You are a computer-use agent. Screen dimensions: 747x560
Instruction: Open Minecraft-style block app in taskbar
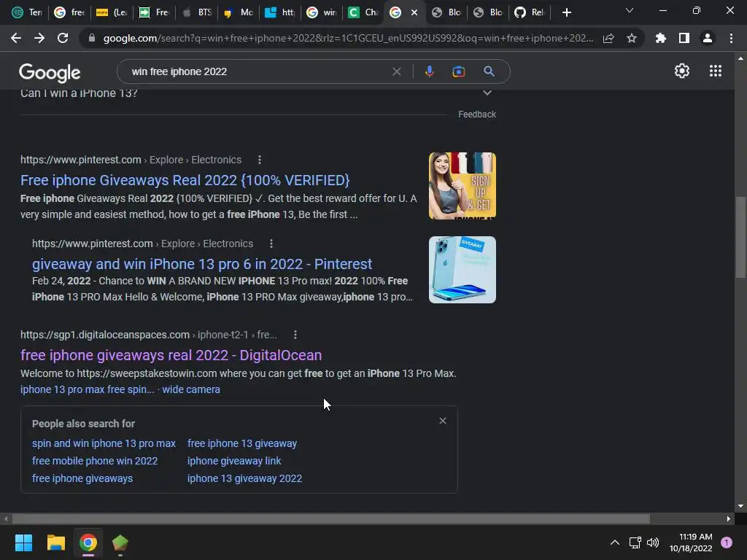point(120,542)
